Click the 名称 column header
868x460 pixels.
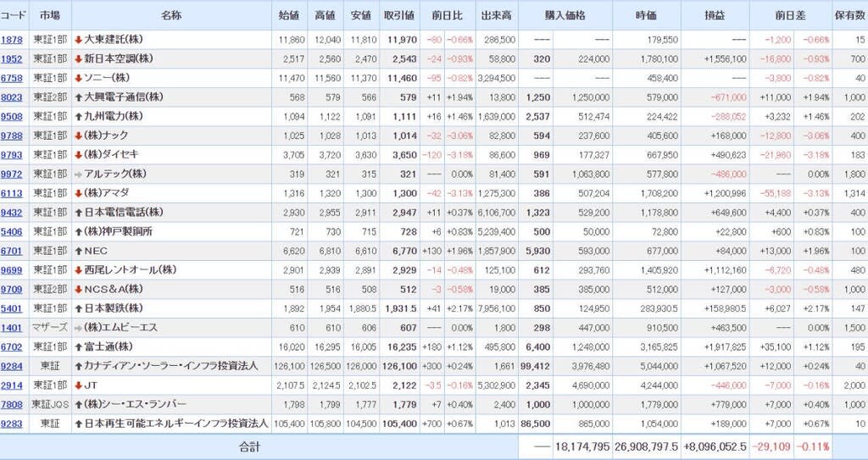(x=171, y=15)
